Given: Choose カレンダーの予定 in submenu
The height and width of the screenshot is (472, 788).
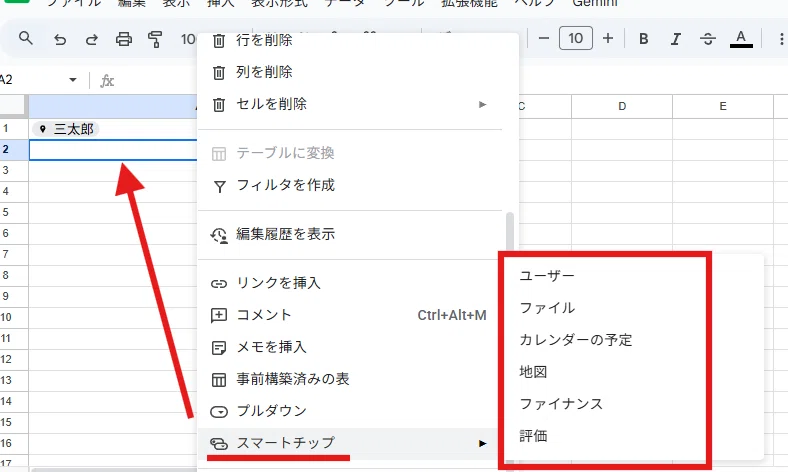Looking at the screenshot, I should point(575,340).
